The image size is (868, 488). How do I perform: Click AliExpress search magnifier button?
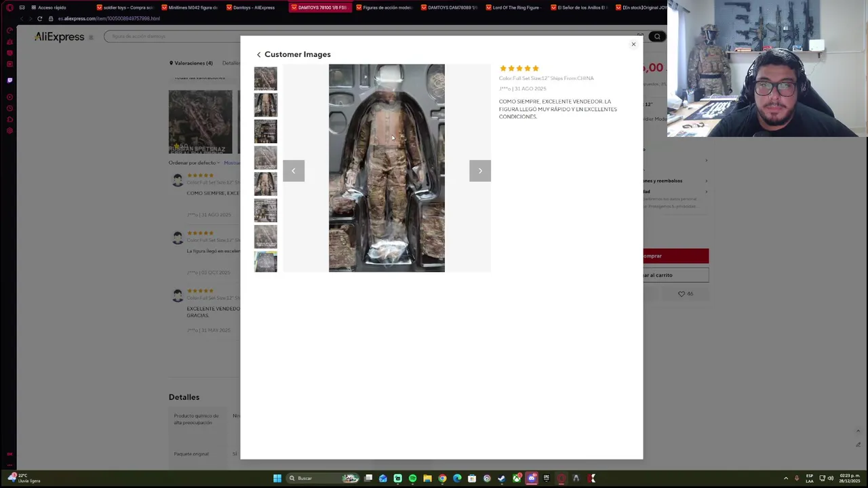click(656, 37)
